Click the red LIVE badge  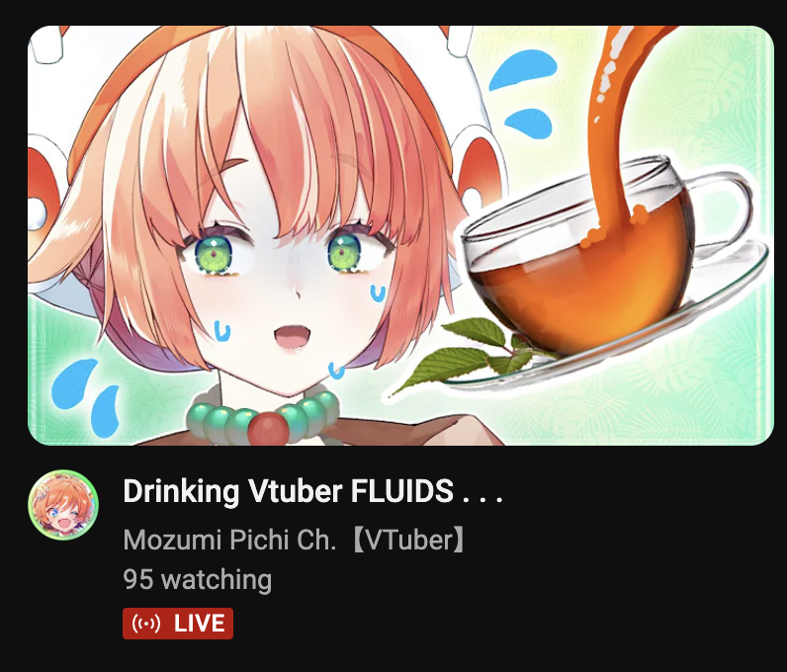point(178,624)
